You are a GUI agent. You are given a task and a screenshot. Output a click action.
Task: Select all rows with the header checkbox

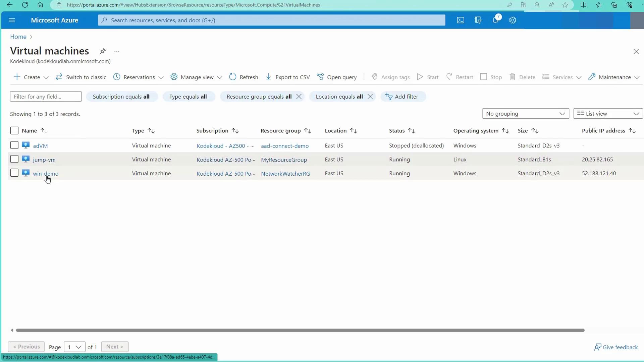click(14, 130)
